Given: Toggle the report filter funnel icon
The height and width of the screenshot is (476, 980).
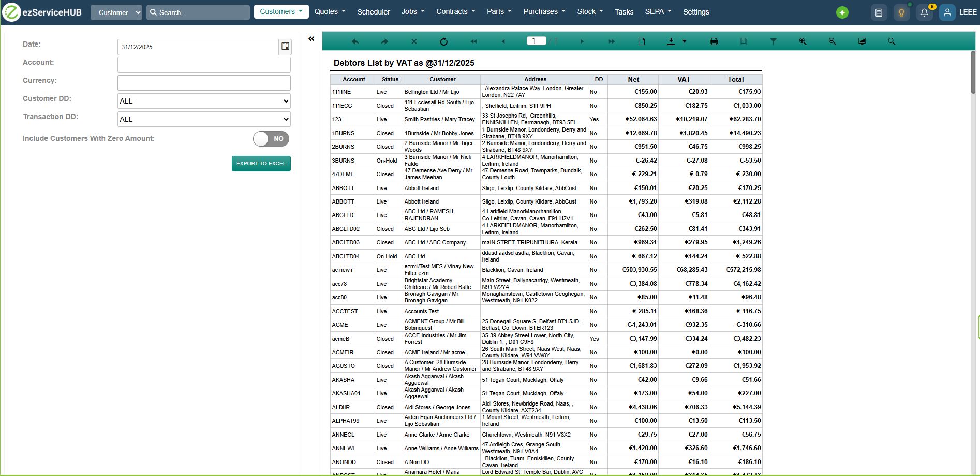Looking at the screenshot, I should pos(773,41).
